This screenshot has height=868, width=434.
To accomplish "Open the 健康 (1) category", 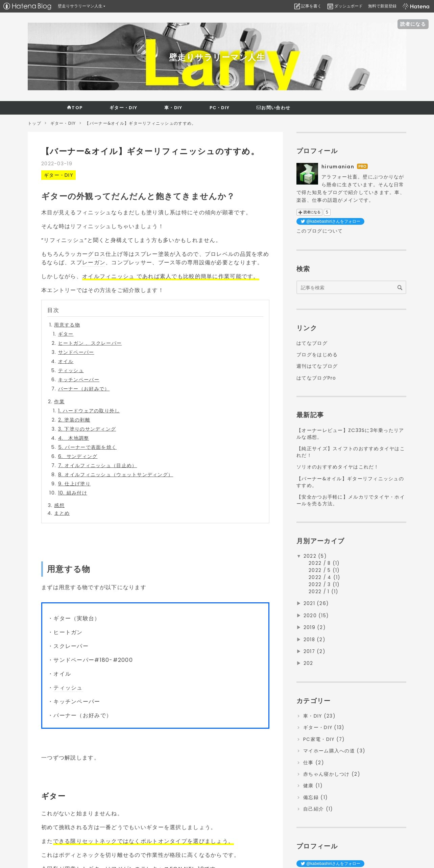I will (x=313, y=786).
